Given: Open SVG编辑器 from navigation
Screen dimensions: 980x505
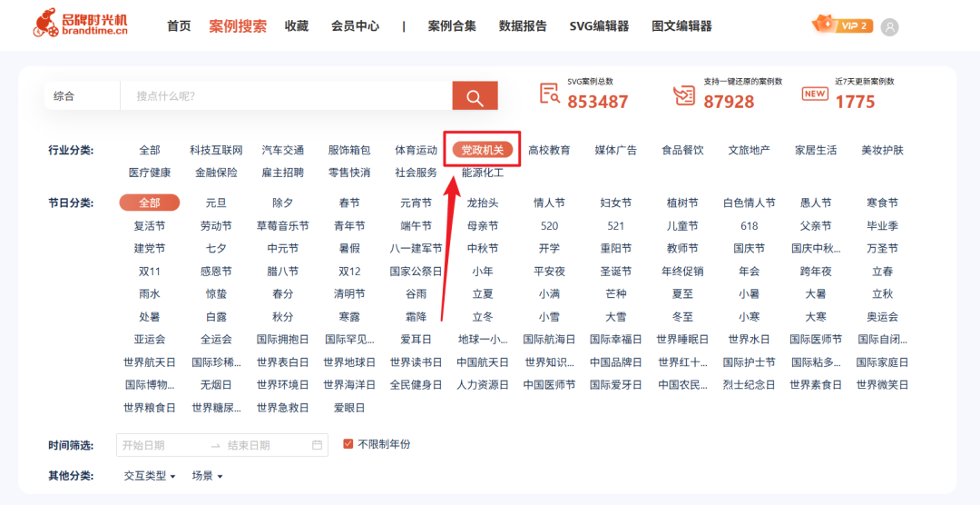Looking at the screenshot, I should 599,26.
